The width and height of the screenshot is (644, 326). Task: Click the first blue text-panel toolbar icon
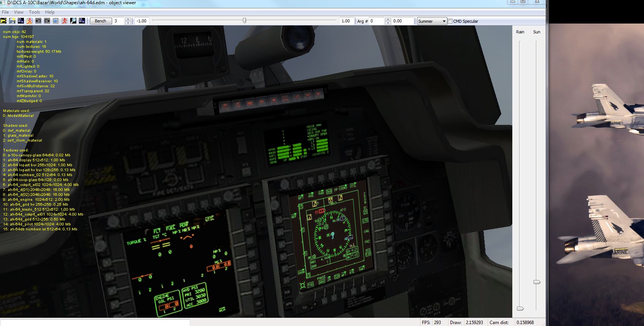coord(21,21)
